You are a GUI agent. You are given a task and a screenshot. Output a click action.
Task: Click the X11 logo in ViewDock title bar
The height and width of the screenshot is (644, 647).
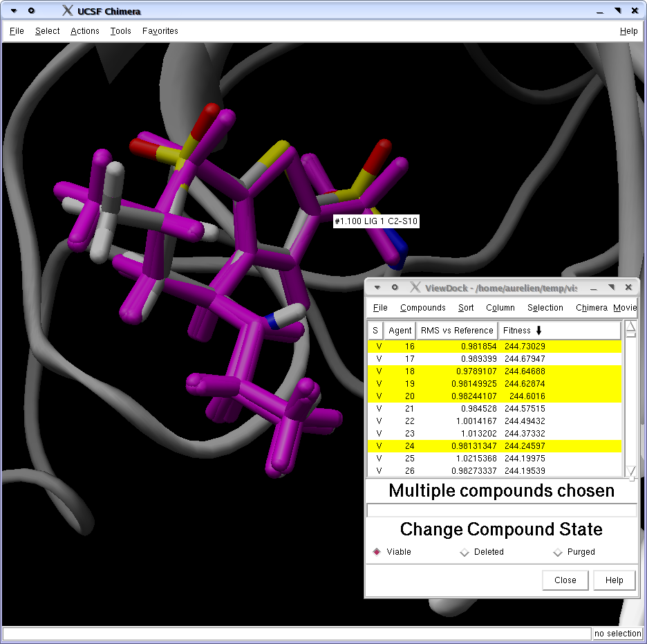tap(415, 287)
